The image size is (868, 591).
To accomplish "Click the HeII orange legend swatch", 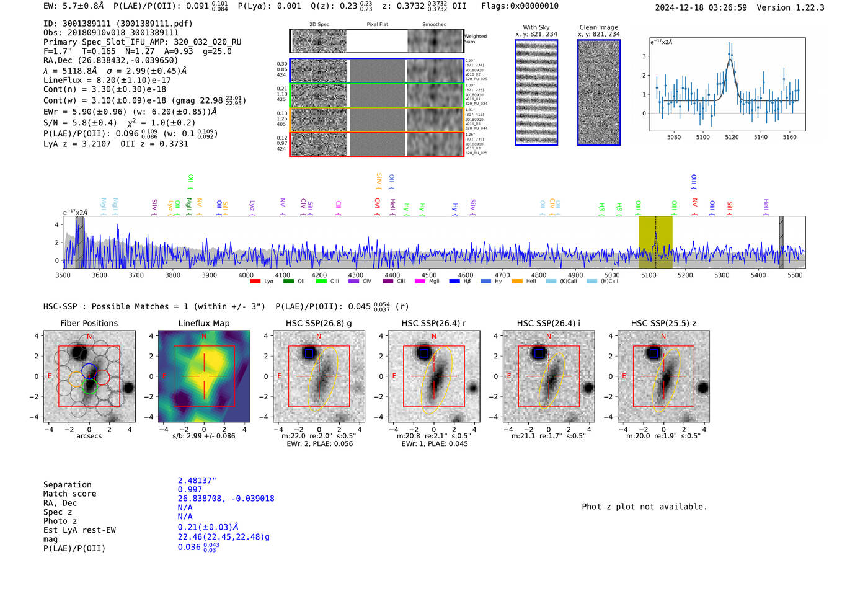I will (517, 282).
